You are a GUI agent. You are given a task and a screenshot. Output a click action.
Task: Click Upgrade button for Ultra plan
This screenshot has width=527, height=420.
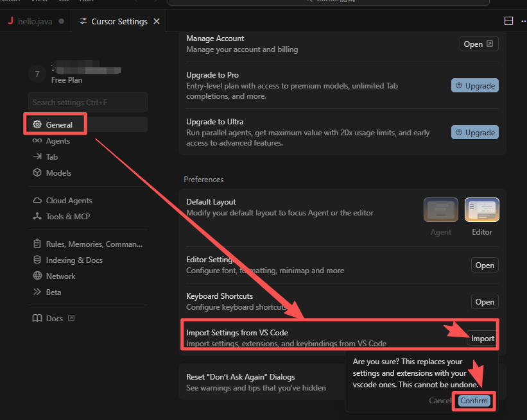[x=474, y=132]
